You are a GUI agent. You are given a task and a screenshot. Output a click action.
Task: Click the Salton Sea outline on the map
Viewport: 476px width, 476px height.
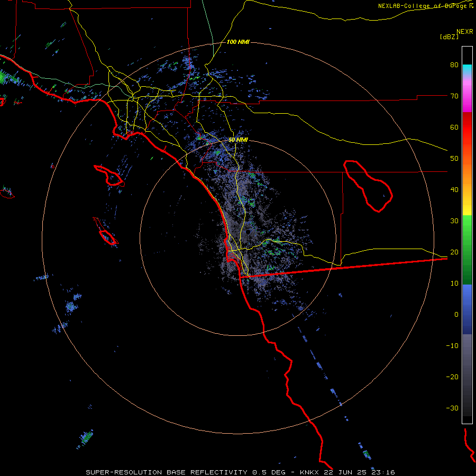[368, 186]
